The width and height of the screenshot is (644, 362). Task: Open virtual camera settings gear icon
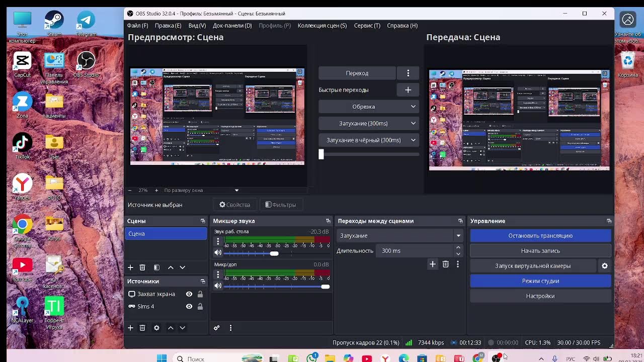pyautogui.click(x=605, y=266)
